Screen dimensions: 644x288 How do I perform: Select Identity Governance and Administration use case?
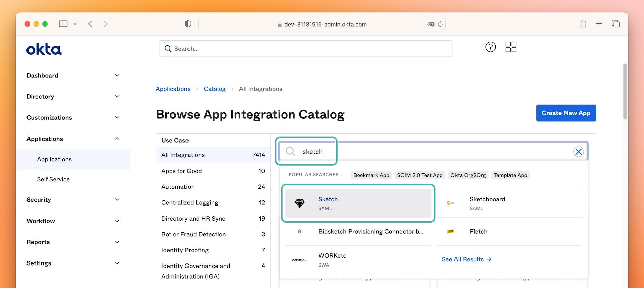[x=213, y=271]
